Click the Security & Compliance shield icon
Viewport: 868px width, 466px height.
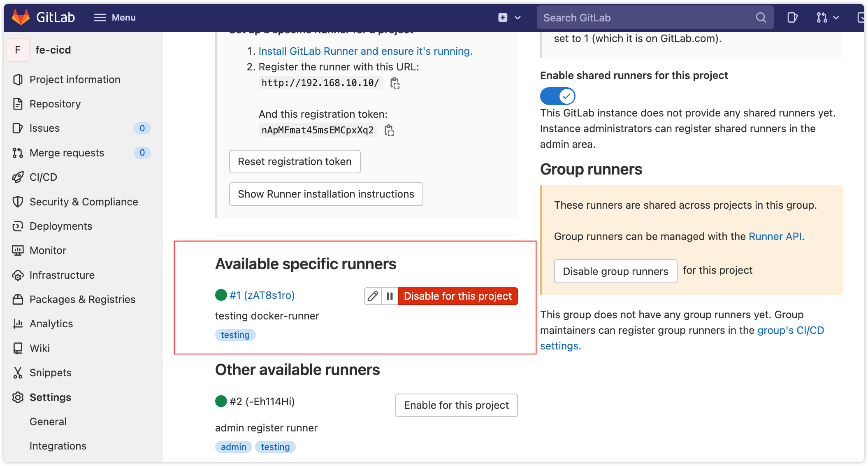pyautogui.click(x=18, y=202)
